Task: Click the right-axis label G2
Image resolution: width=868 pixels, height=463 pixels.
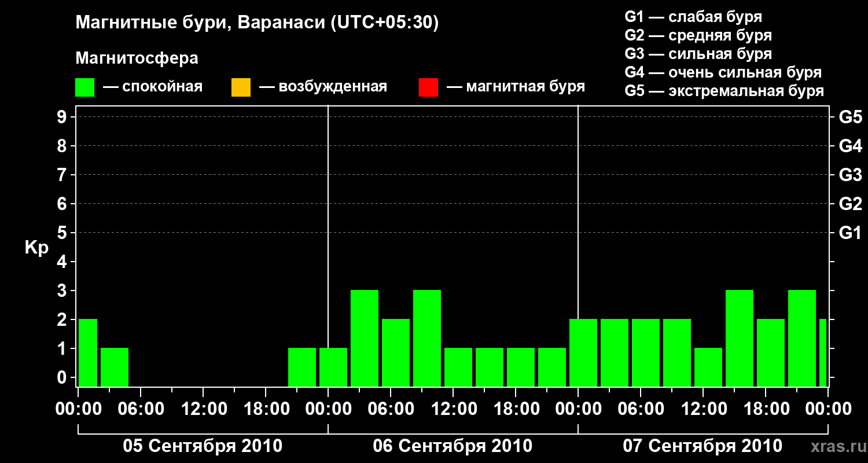Action: 850,204
